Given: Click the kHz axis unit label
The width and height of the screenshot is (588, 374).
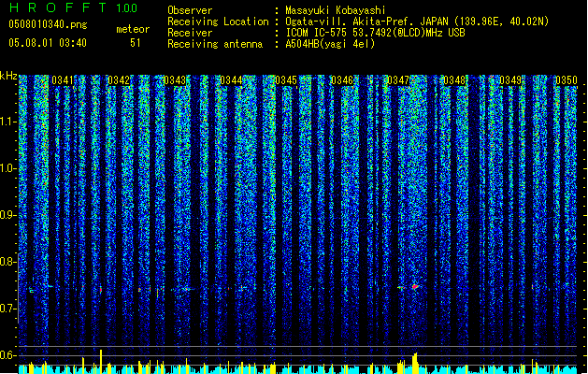Looking at the screenshot, I should click(x=8, y=76).
